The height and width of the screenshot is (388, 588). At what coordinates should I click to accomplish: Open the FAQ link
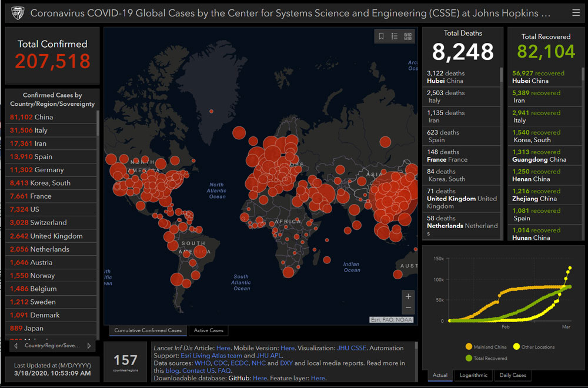224,370
